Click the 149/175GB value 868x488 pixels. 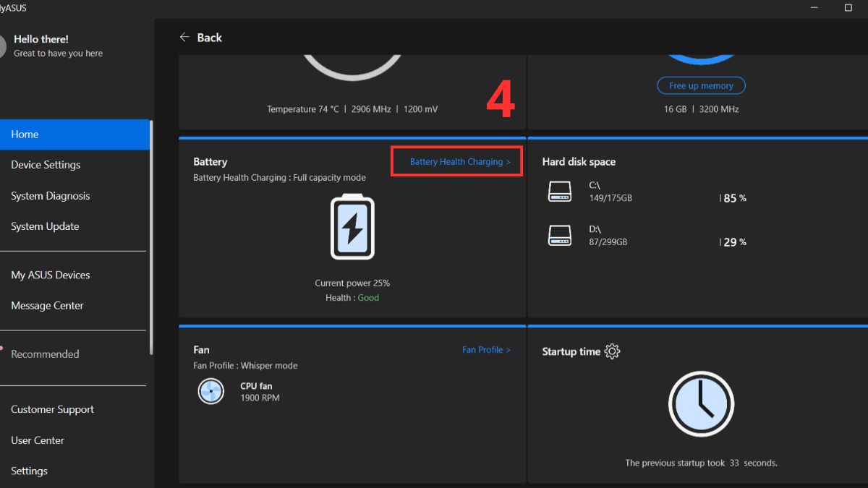click(x=610, y=198)
